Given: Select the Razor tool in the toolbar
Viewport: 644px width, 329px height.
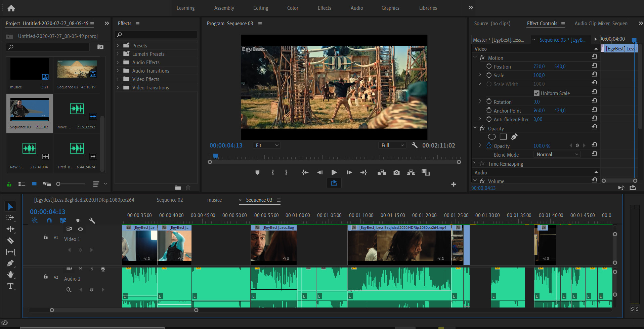Looking at the screenshot, I should pos(10,241).
